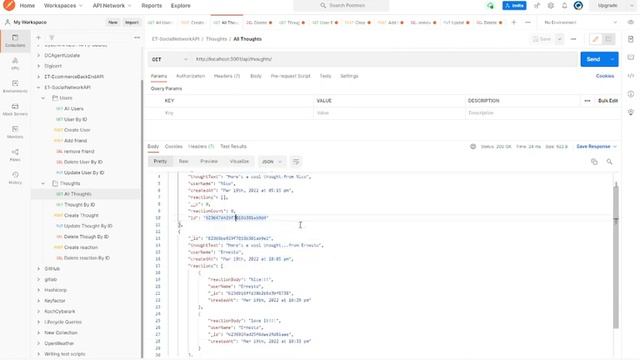Click the pencil edit mode icon
The width and height of the screenshot is (640, 360).
tap(596, 39)
